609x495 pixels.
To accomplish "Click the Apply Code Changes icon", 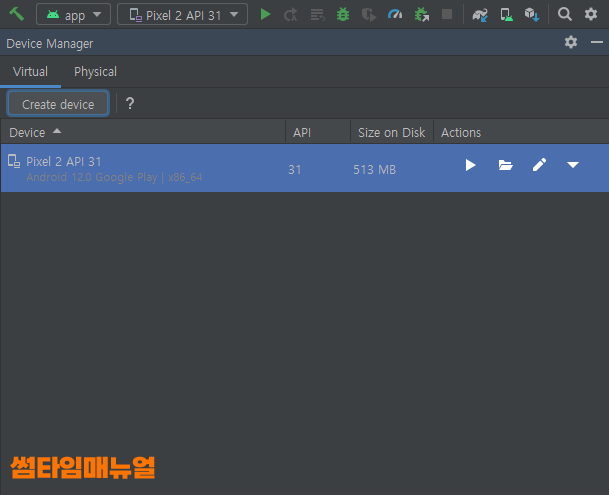I will pyautogui.click(x=317, y=15).
